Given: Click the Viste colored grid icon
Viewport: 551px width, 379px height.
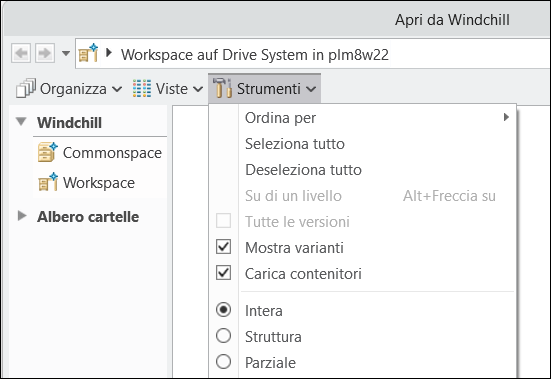Looking at the screenshot, I should (142, 88).
